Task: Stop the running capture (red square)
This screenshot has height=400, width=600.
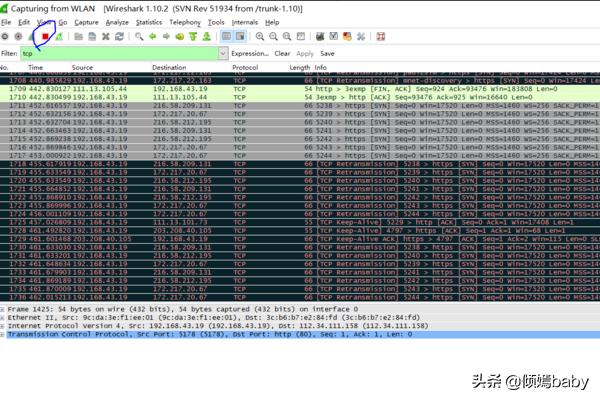Action: pyautogui.click(x=45, y=37)
